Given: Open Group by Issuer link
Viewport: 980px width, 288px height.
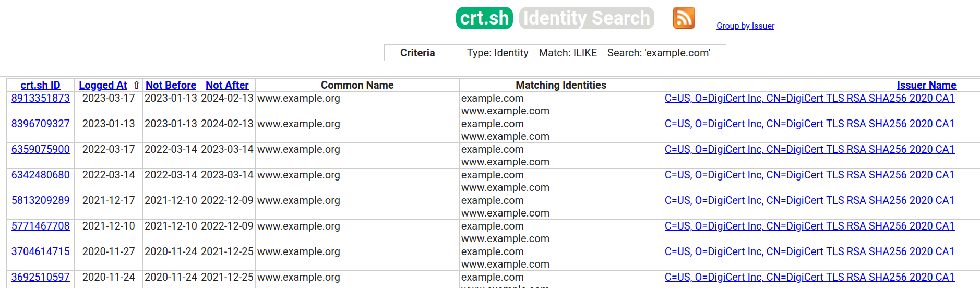Looking at the screenshot, I should [x=745, y=26].
